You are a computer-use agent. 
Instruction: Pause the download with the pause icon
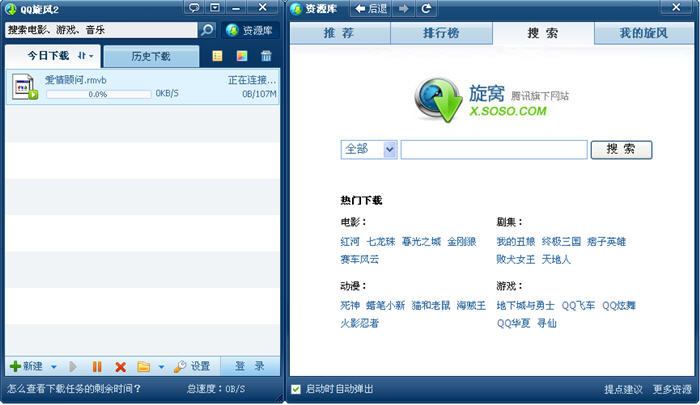coord(97,366)
